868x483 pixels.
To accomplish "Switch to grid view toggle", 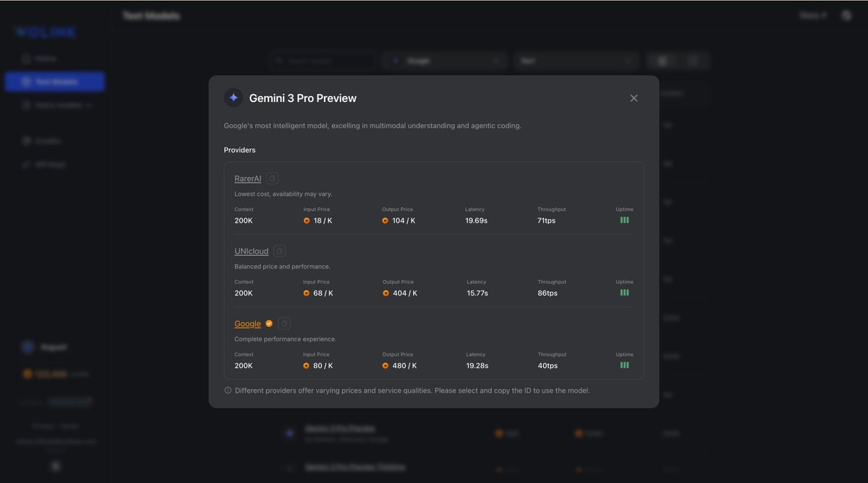I will (662, 61).
